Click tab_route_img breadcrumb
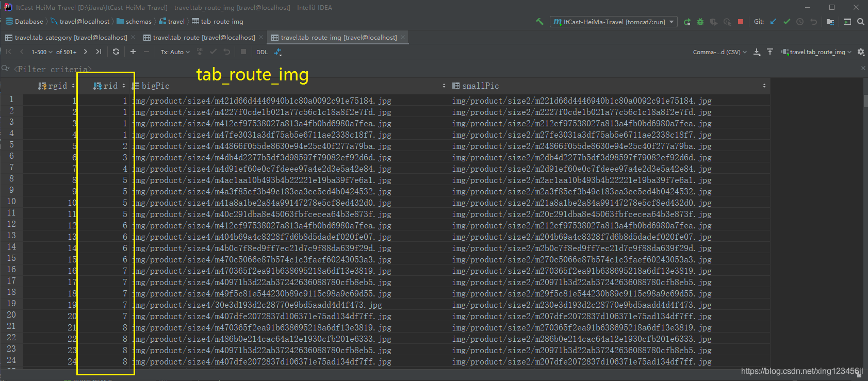 (217, 22)
